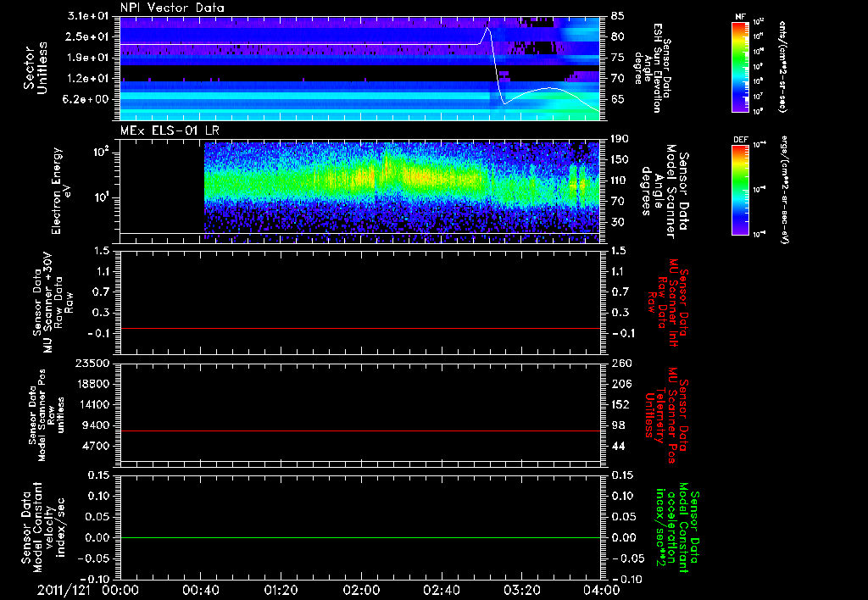Click the "00:40" time tick label
The width and height of the screenshot is (868, 600).
click(x=200, y=590)
